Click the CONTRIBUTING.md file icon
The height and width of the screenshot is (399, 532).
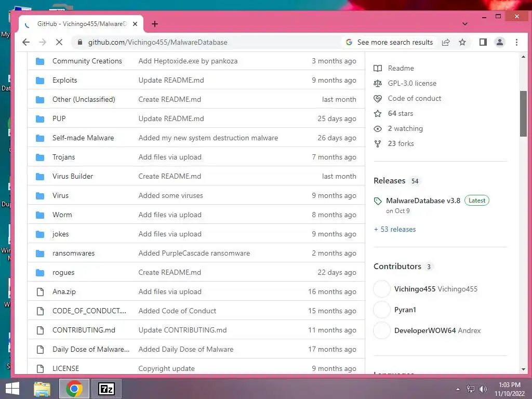coord(40,330)
